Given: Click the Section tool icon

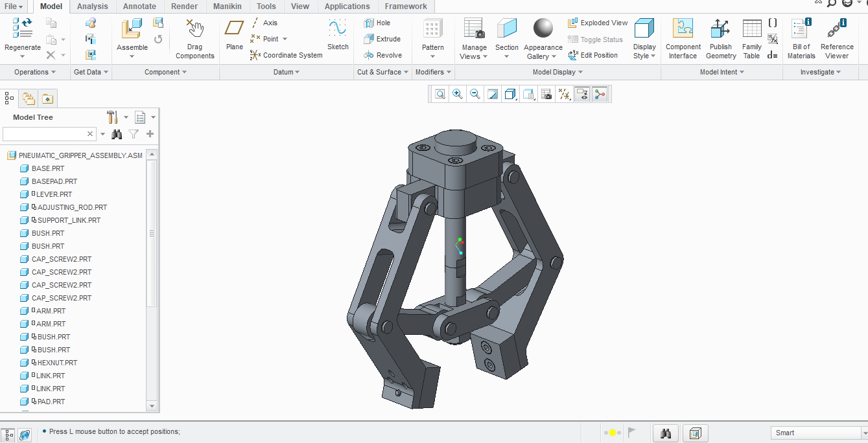Looking at the screenshot, I should point(507,28).
